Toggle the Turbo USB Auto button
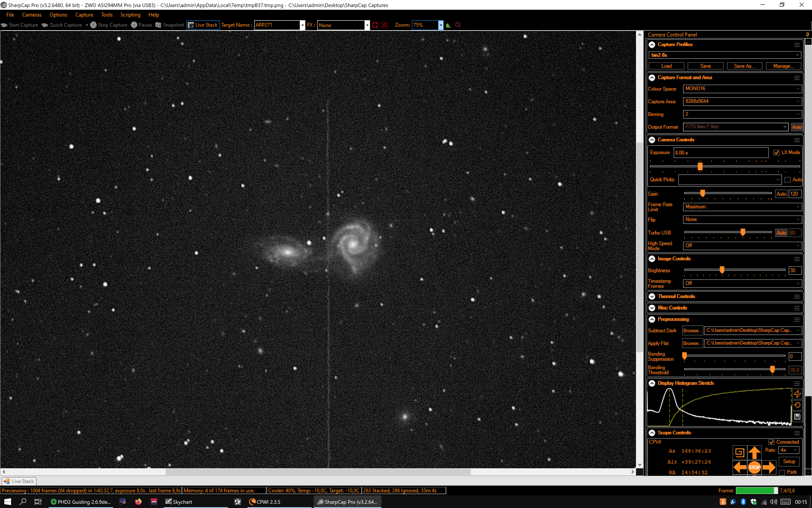812x508 pixels. pyautogui.click(x=781, y=233)
